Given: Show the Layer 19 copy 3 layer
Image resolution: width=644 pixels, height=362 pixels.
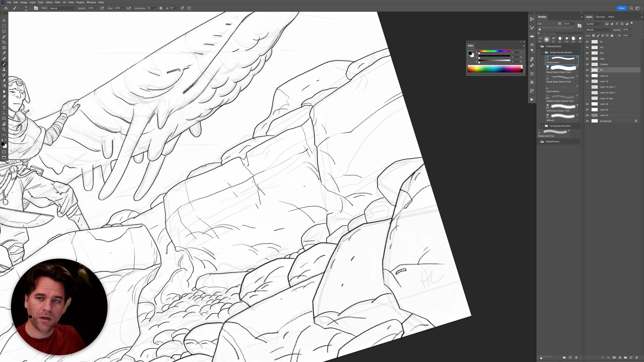Looking at the screenshot, I should [587, 87].
